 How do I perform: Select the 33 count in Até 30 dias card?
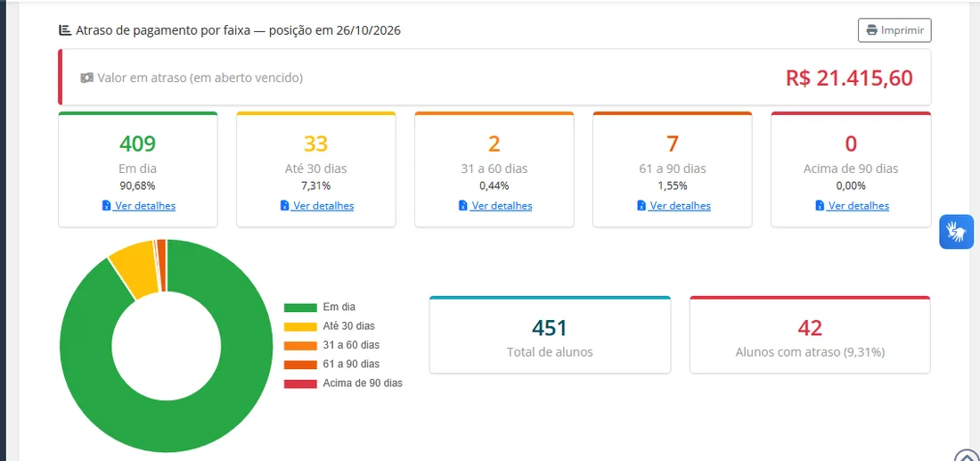point(315,144)
